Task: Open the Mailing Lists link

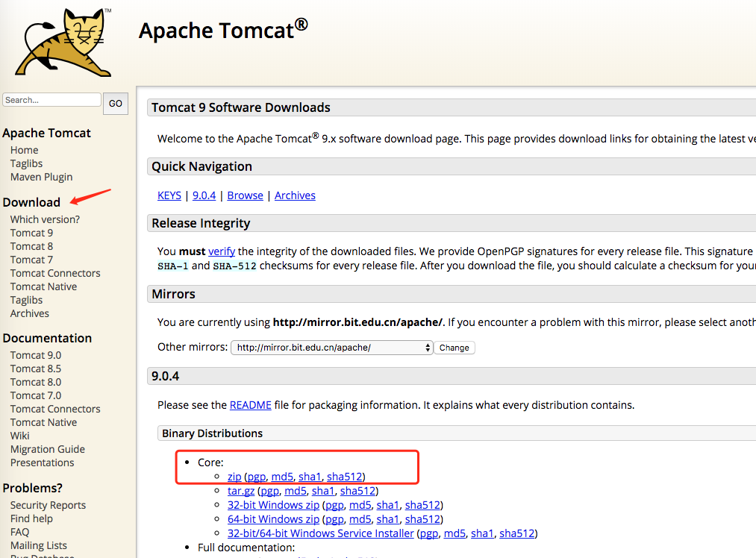Action: pyautogui.click(x=39, y=546)
